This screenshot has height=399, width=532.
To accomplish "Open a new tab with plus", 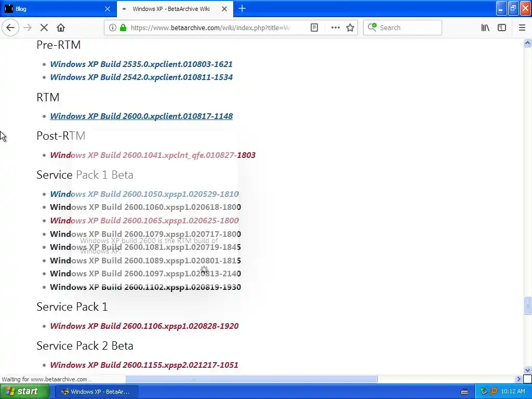I will (242, 9).
